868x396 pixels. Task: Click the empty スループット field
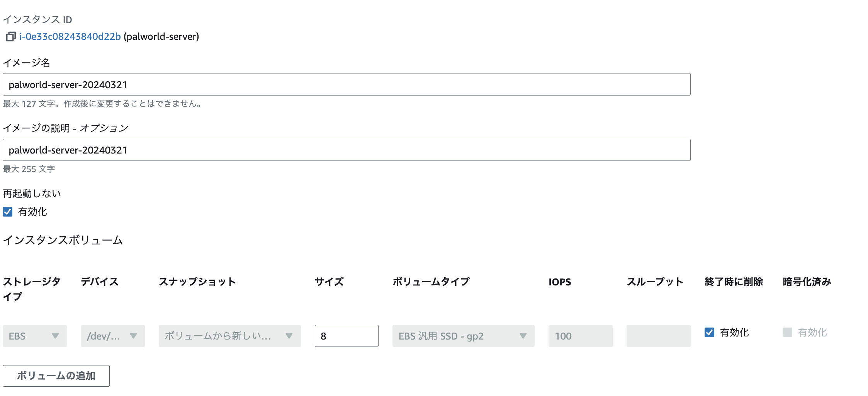[658, 336]
